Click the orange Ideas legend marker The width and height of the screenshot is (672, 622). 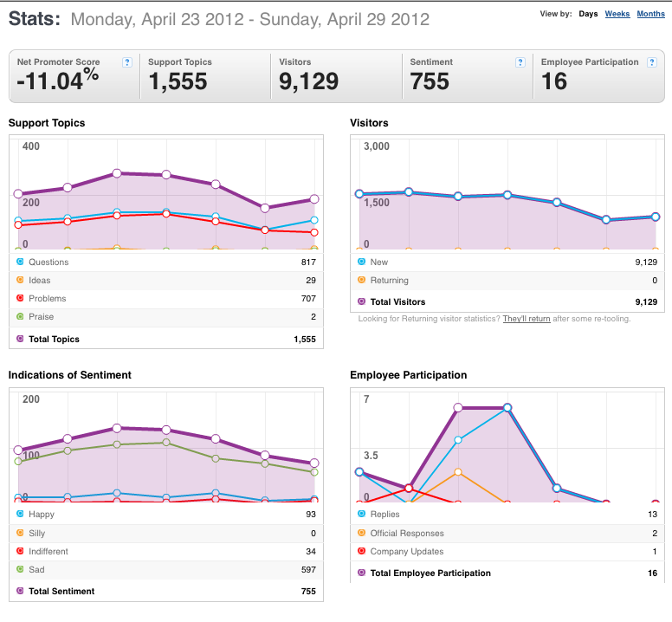(20, 280)
